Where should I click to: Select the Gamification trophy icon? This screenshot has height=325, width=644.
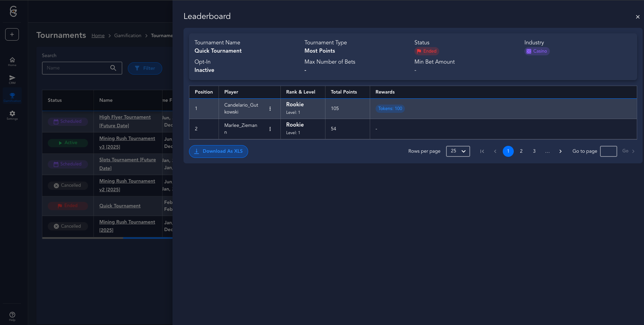12,97
